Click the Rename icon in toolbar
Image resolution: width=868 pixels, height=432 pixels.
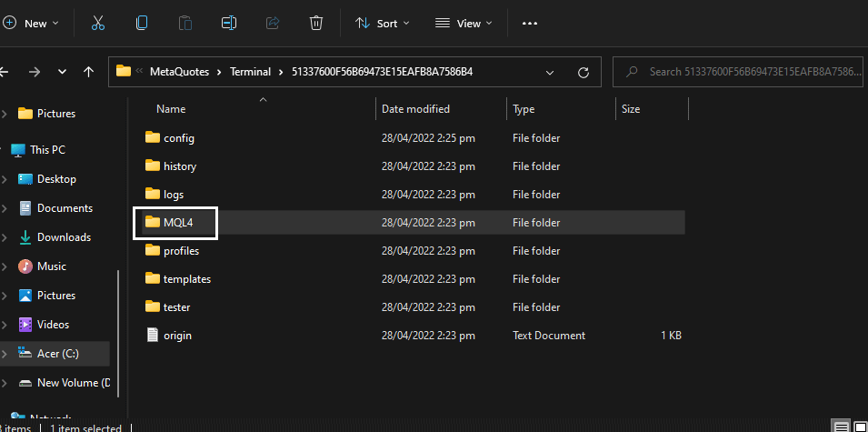coord(229,23)
